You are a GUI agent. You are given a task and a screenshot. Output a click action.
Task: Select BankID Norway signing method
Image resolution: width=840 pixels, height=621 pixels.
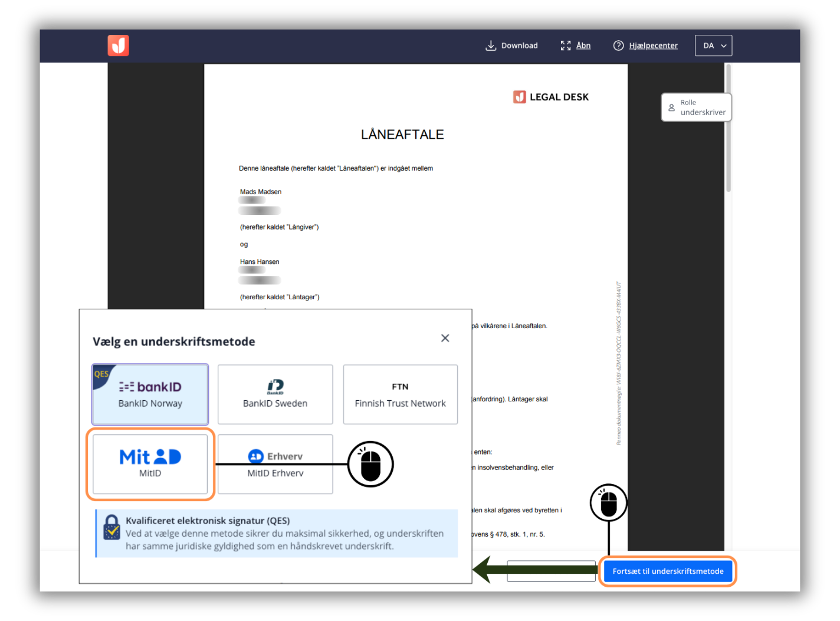(x=150, y=394)
